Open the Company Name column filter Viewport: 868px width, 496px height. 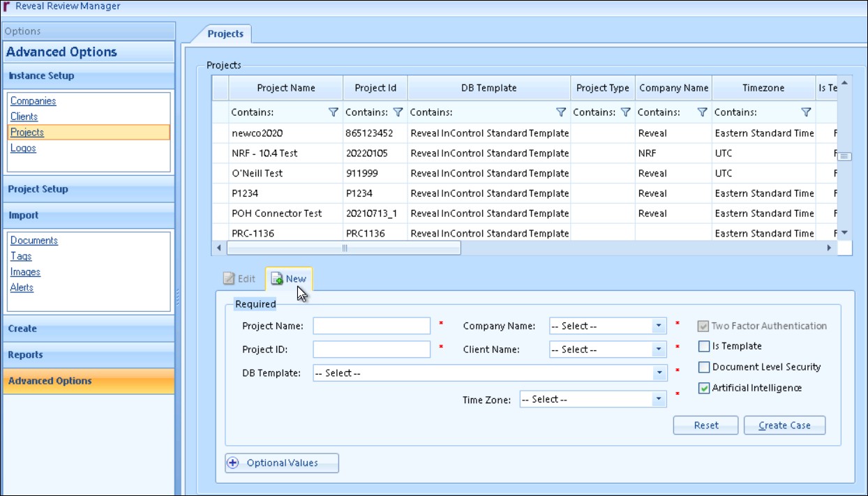[x=702, y=112]
